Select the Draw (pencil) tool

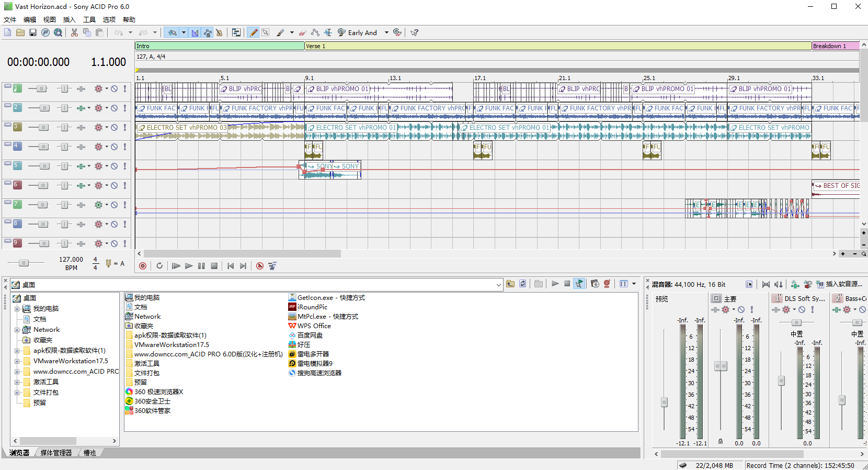253,32
